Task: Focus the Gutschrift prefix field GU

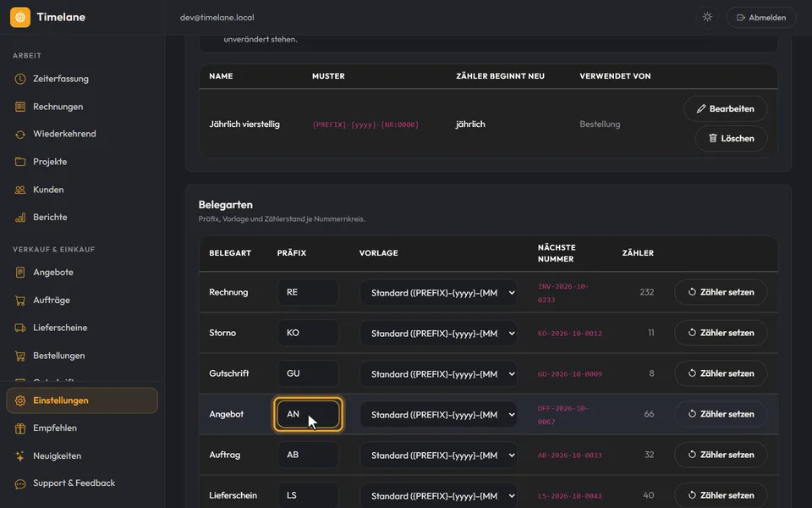Action: click(308, 373)
